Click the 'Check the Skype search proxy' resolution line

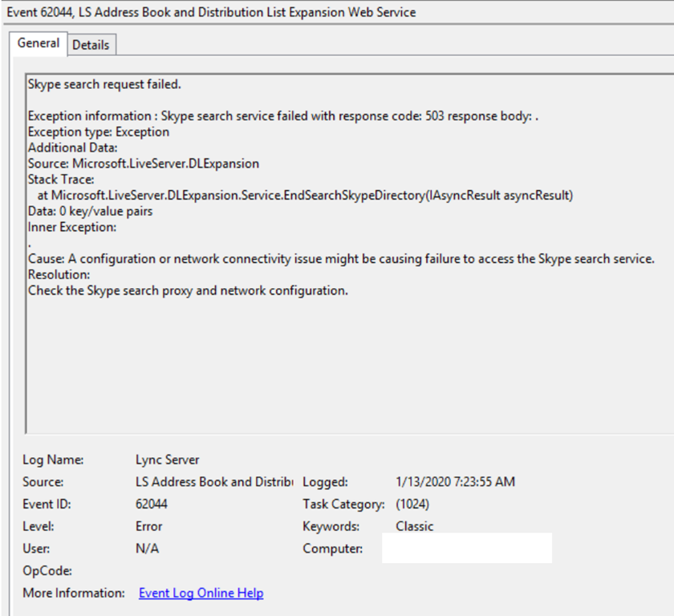coord(188,290)
